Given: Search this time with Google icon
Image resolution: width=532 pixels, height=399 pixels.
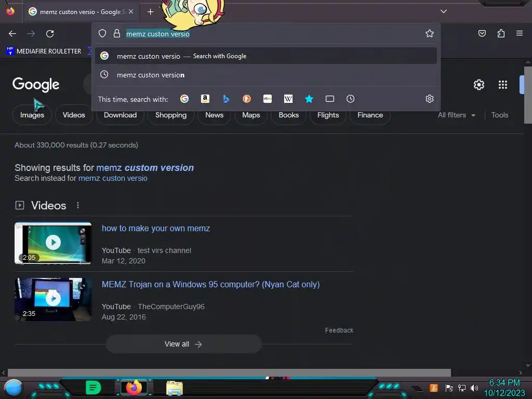Looking at the screenshot, I should [184, 99].
